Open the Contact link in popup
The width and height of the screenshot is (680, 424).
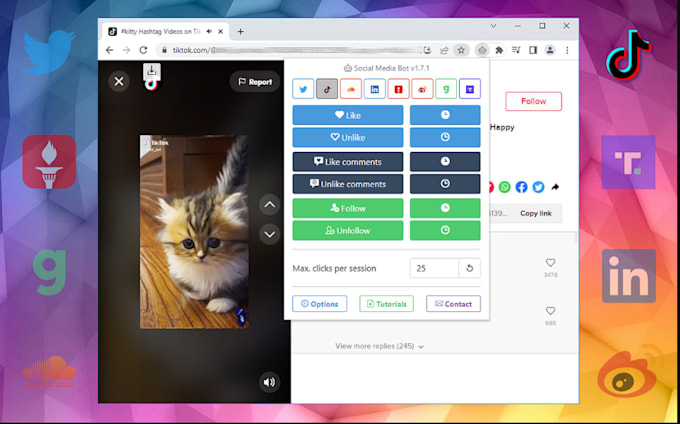point(453,304)
